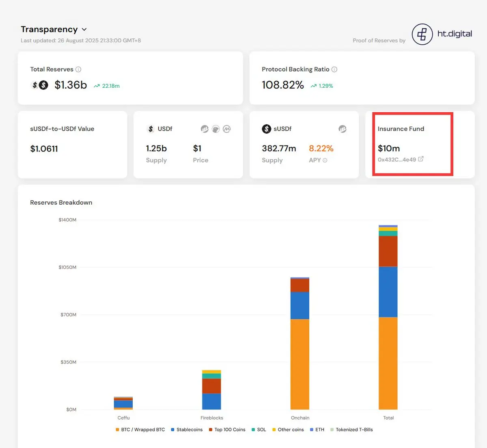Toggle the Tokenized T-Bills legend entry
Image resolution: width=487 pixels, height=448 pixels.
point(351,430)
